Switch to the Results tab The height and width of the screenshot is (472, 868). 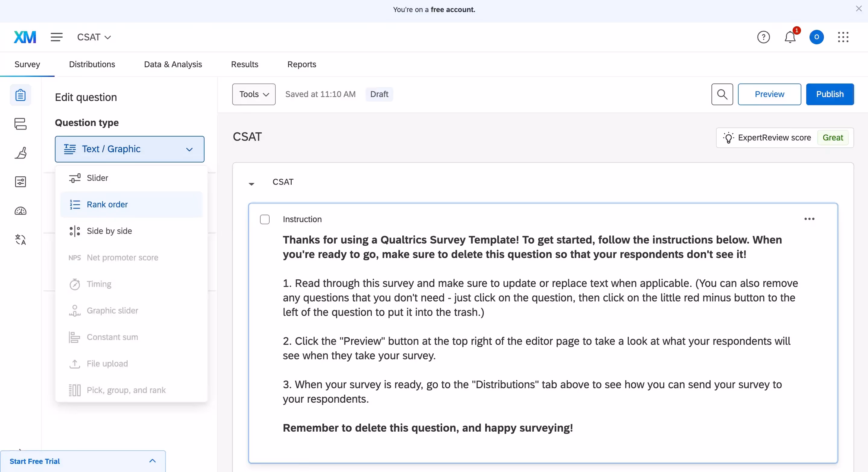click(x=245, y=64)
